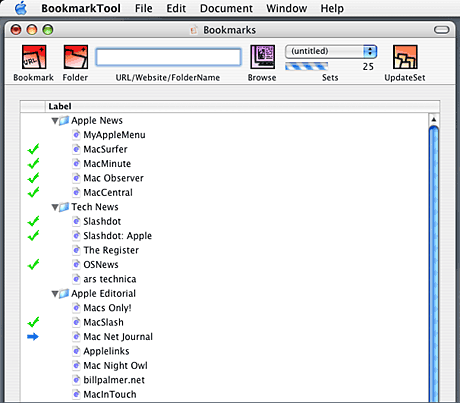Click the Folder toolbar icon
The image size is (460, 403).
click(x=76, y=57)
